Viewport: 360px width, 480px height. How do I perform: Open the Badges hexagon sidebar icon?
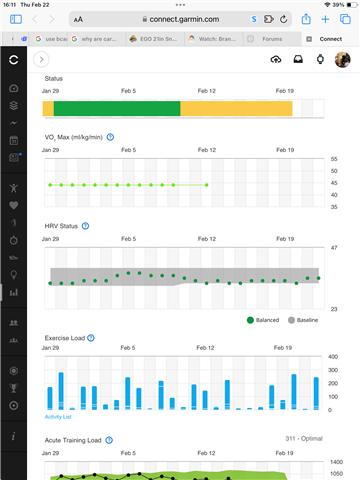[x=14, y=371]
